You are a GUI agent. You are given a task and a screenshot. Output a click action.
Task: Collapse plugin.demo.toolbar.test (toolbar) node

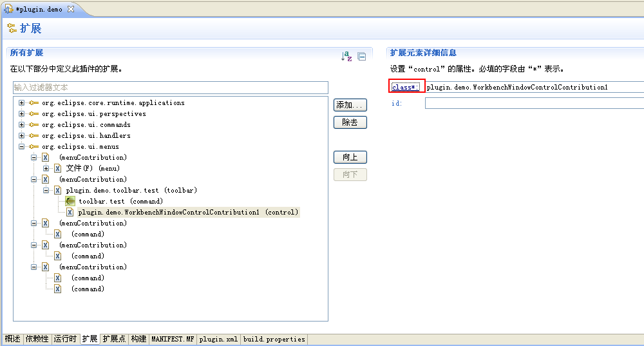pos(46,190)
